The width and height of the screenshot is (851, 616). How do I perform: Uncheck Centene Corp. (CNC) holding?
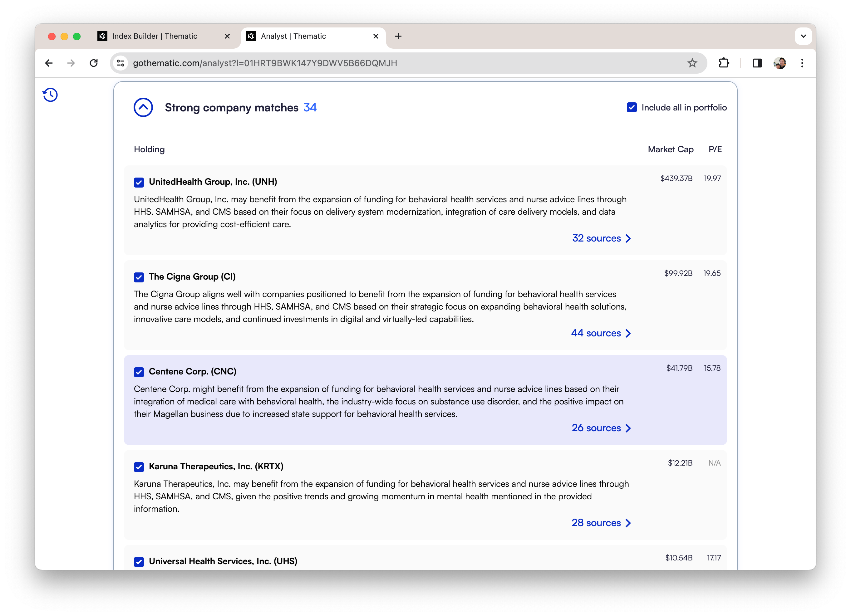139,372
